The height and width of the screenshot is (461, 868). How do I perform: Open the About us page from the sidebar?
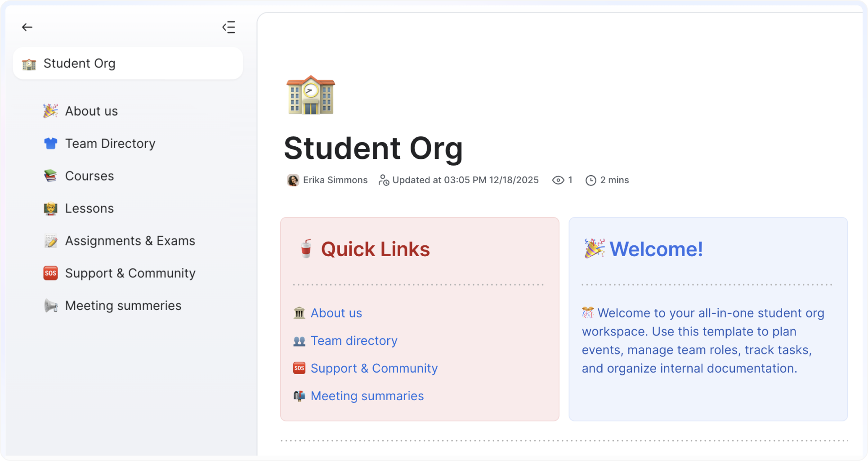pyautogui.click(x=91, y=111)
